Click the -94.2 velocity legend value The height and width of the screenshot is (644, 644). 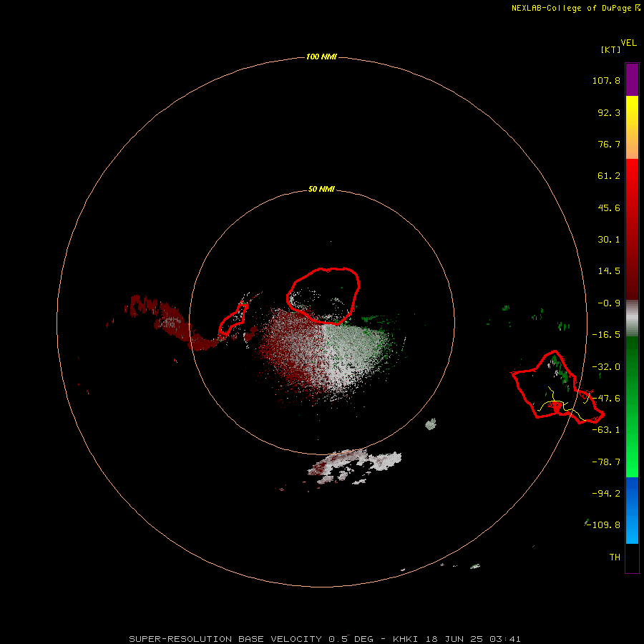point(606,494)
